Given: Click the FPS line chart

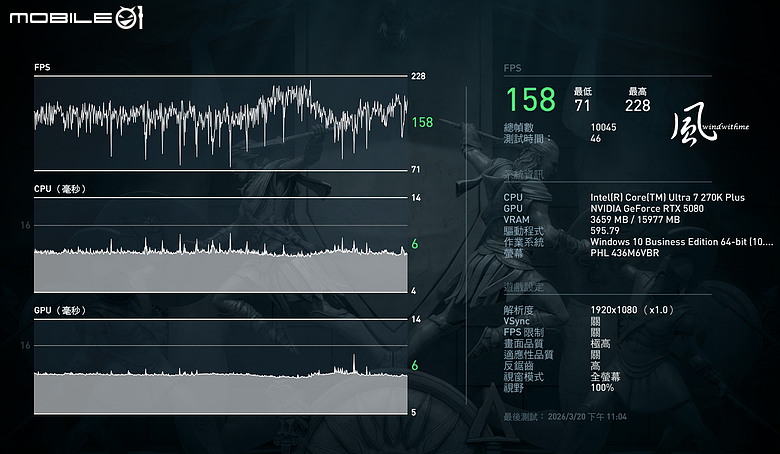Looking at the screenshot, I should click(x=221, y=123).
